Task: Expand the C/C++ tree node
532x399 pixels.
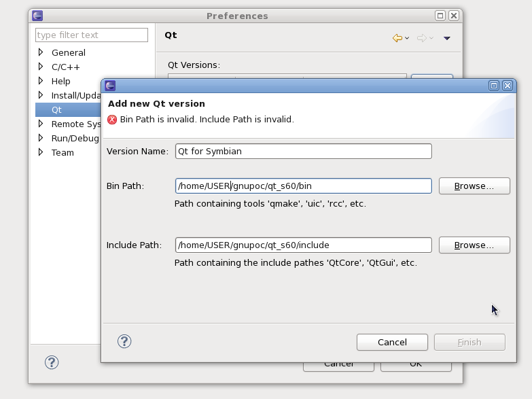Action: click(x=41, y=67)
